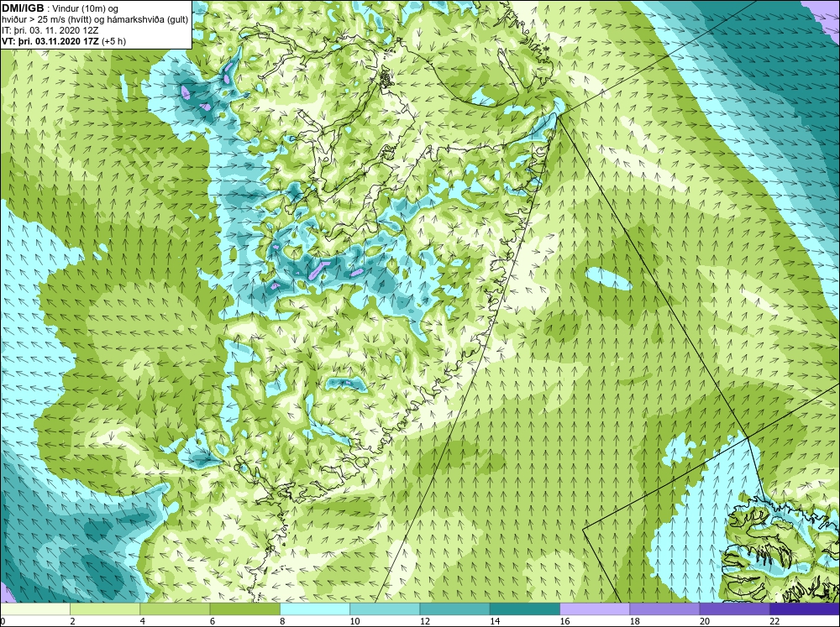840x627 pixels.
Task: Click the '12' legend scale label
Action: coord(425,621)
